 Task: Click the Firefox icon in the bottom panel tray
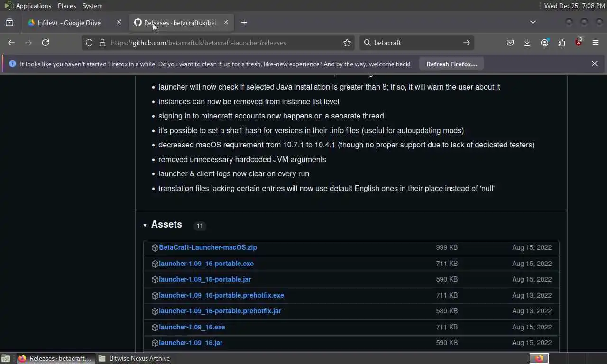click(539, 358)
